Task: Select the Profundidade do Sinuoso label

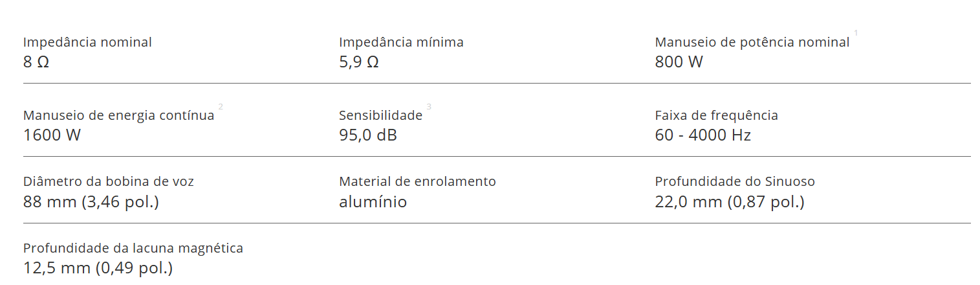Action: [735, 181]
